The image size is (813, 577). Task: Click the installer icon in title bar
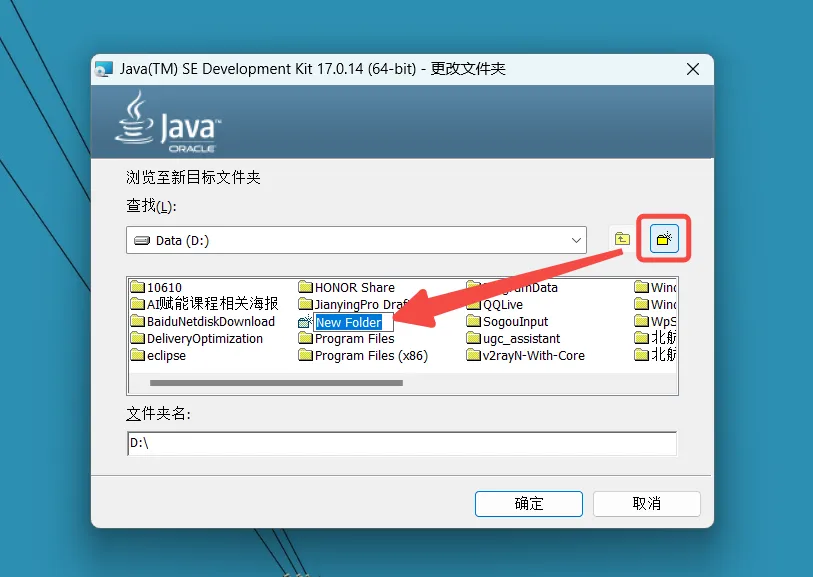(103, 69)
